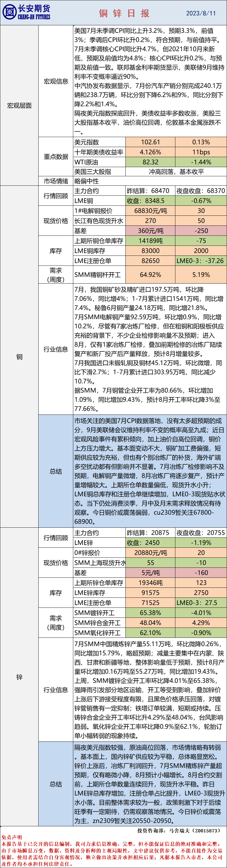
Task: Click the 锌 section label
Action: [19, 677]
